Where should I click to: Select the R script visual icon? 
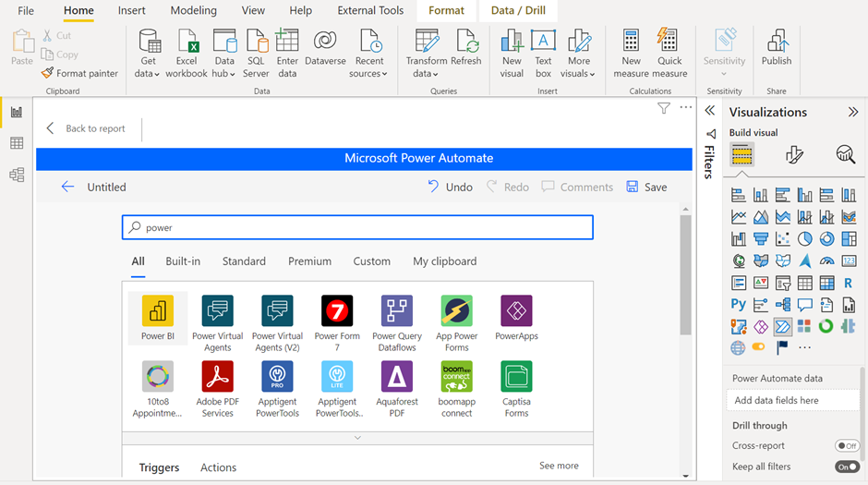point(848,283)
